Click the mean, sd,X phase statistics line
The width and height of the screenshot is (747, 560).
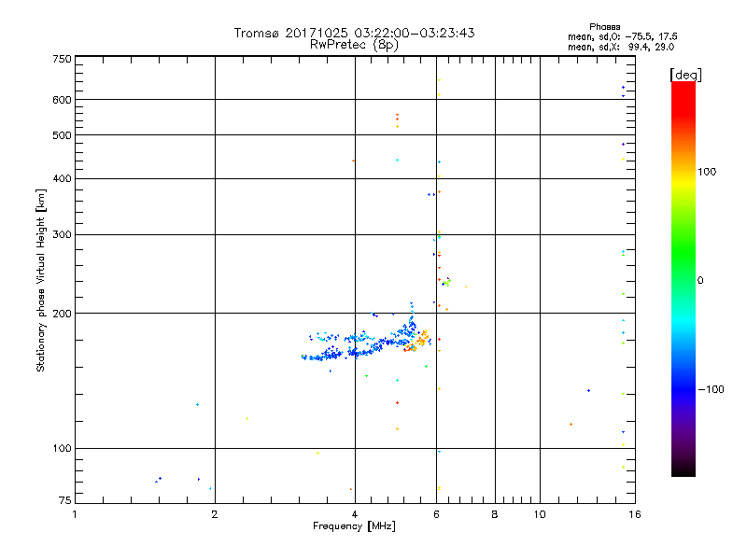point(621,47)
